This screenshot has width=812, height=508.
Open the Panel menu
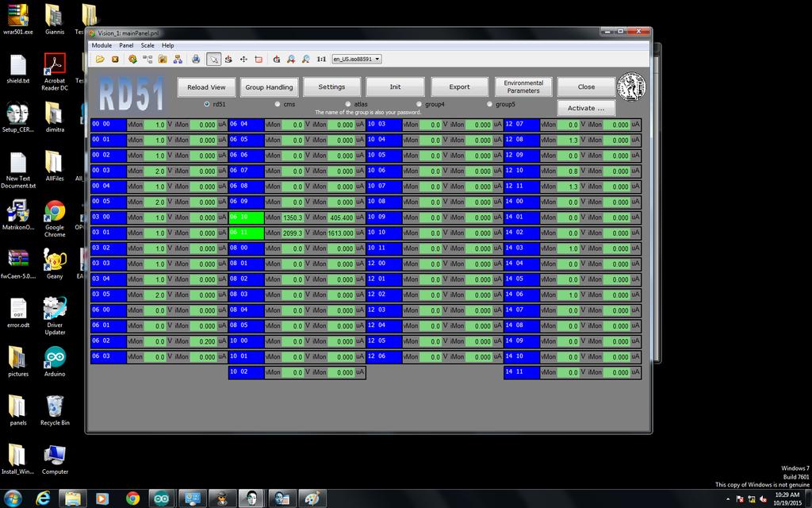tap(126, 45)
